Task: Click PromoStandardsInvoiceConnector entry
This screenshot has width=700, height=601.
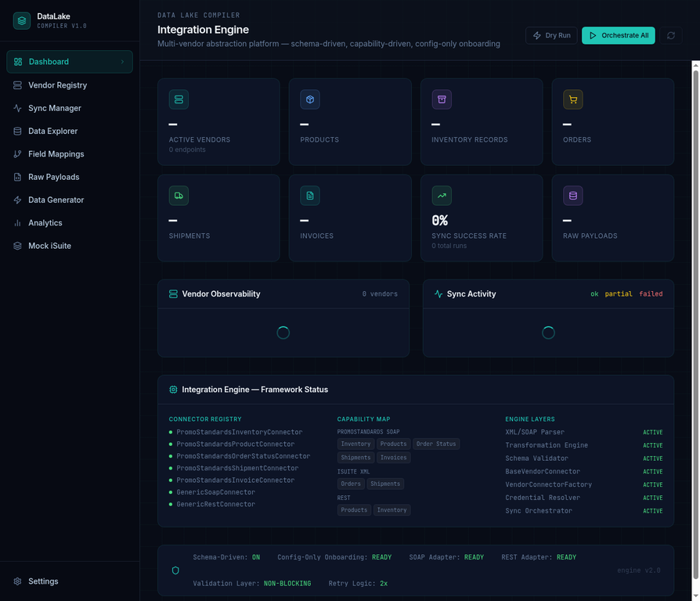Action: (235, 480)
